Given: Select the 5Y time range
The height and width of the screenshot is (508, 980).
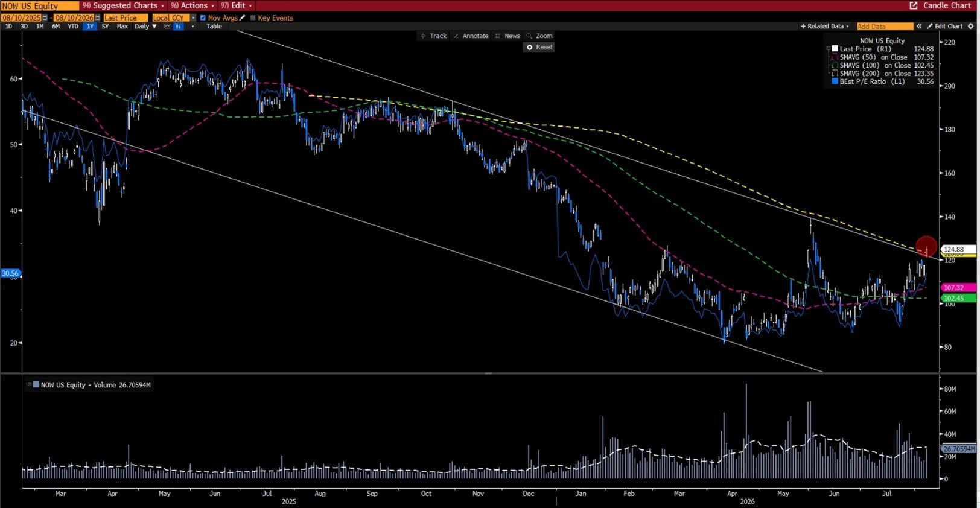Looking at the screenshot, I should point(105,27).
